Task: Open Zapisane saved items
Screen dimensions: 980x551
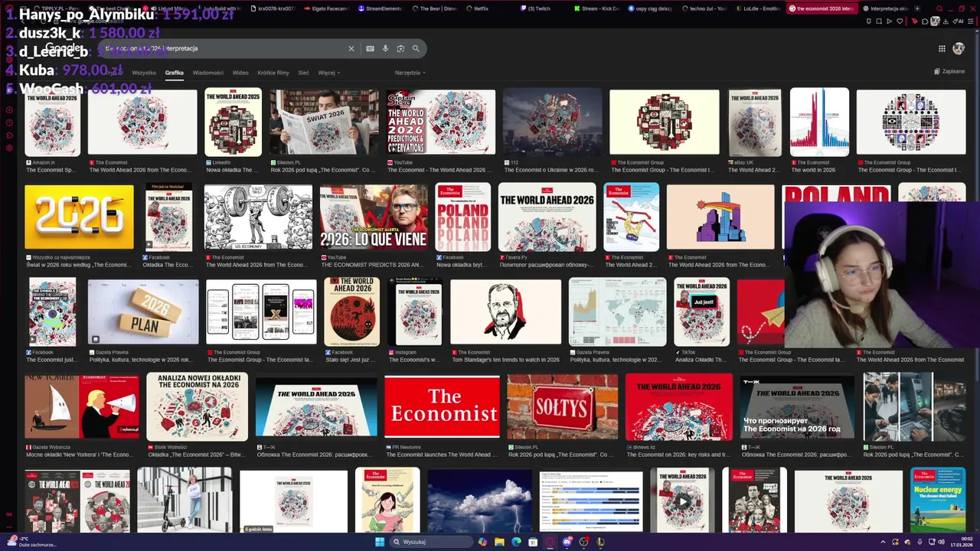Action: (949, 71)
